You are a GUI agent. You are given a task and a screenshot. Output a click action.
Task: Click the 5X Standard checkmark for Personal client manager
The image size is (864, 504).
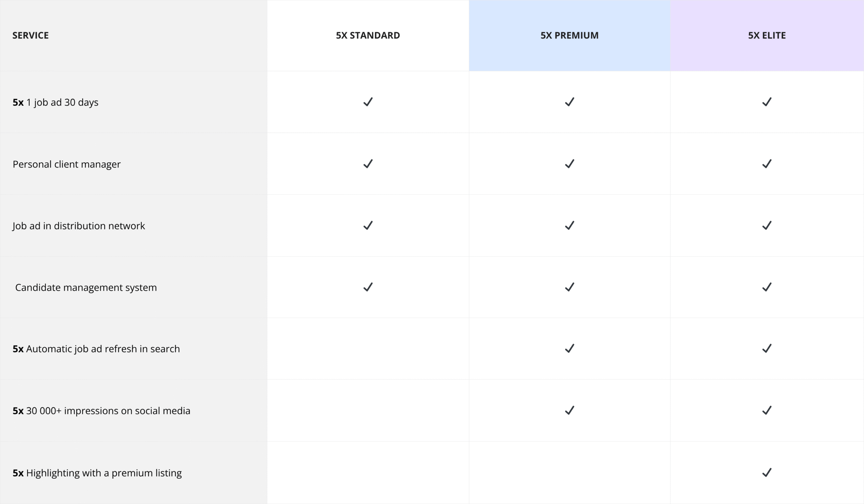368,164
